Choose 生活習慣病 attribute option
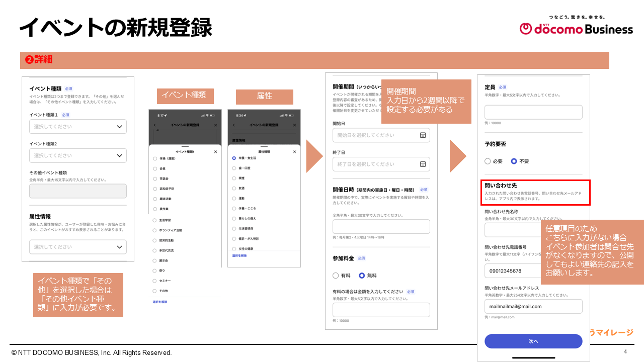Image resolution: width=644 pixels, height=362 pixels. coord(234,228)
